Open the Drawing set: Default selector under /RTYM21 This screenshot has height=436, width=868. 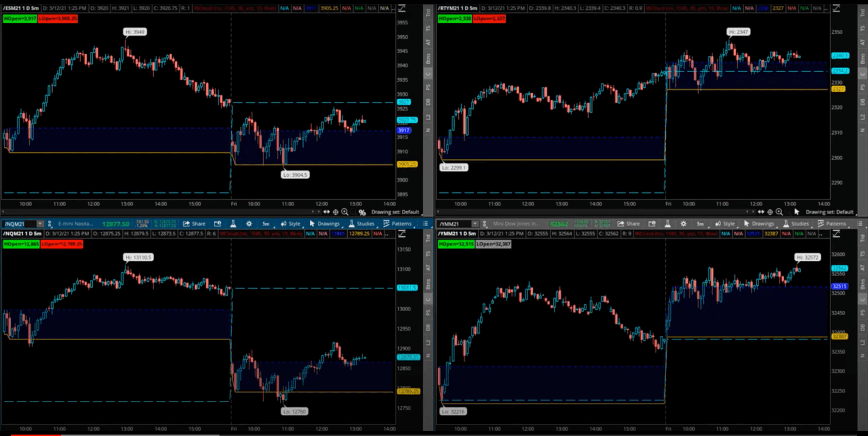[x=829, y=212]
